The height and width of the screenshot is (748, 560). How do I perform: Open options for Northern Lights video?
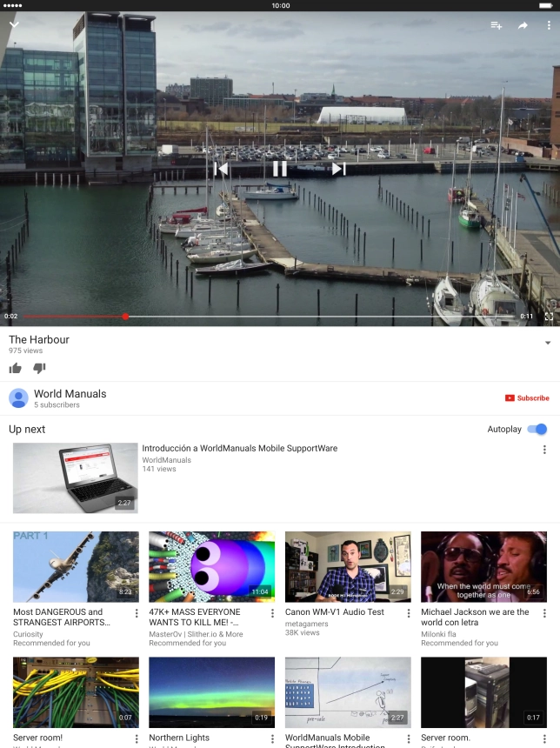(x=272, y=738)
